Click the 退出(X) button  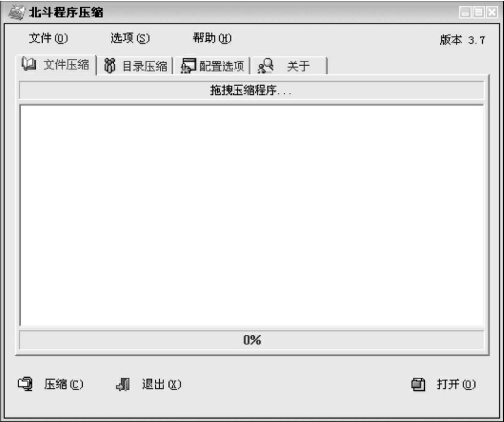(149, 384)
